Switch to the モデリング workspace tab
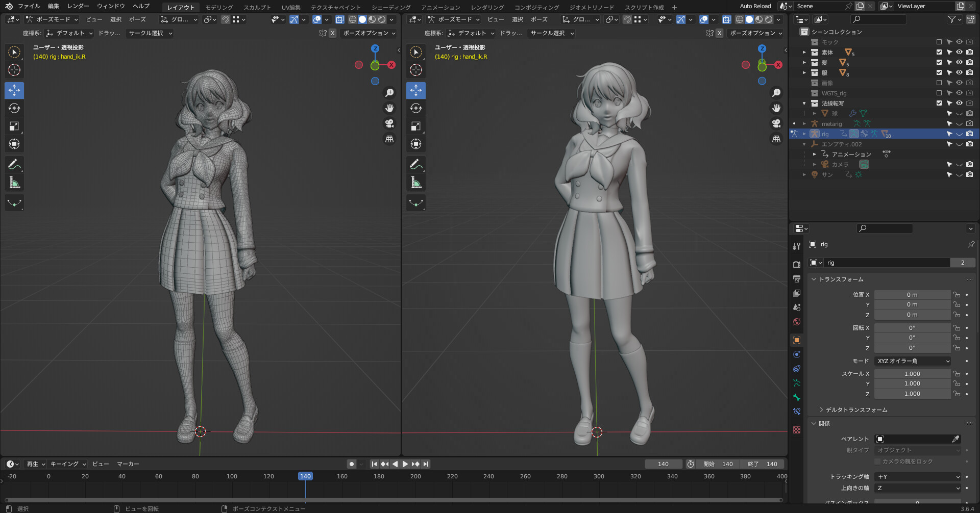Viewport: 980px width, 513px height. 219,7
